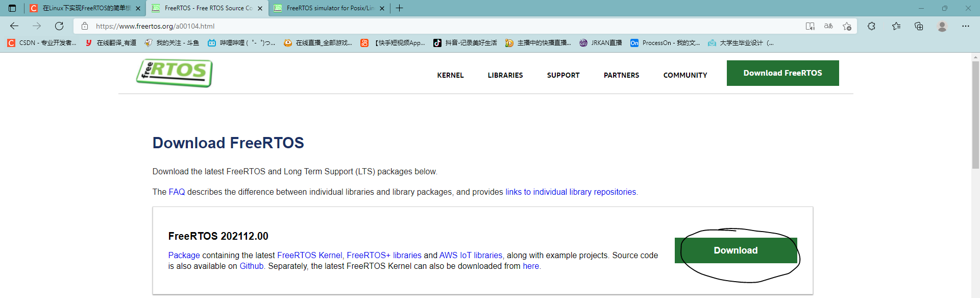Click the Download FreeRTOS page heading
This screenshot has height=298, width=980.
(x=228, y=143)
